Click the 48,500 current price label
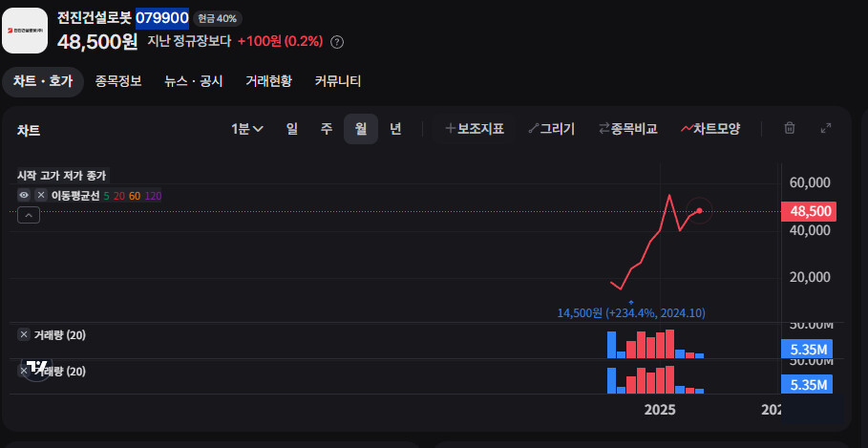The width and height of the screenshot is (868, 448). point(808,211)
